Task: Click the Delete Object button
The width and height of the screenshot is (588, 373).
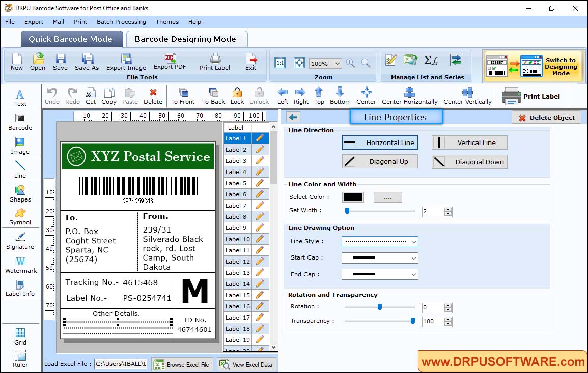Action: tap(546, 118)
